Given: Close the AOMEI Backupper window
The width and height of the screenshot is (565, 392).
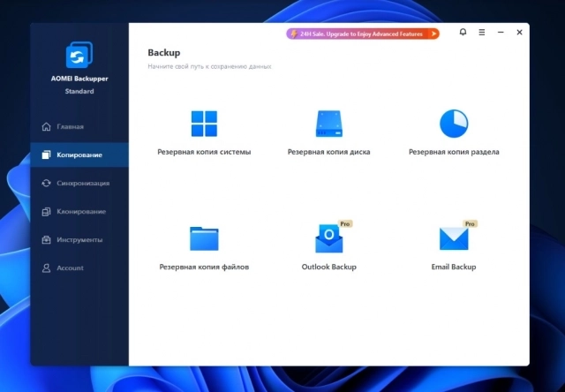Looking at the screenshot, I should 519,33.
